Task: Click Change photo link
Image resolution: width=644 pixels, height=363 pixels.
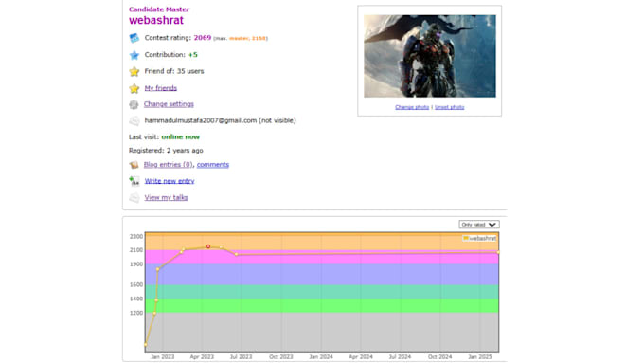Action: point(412,107)
